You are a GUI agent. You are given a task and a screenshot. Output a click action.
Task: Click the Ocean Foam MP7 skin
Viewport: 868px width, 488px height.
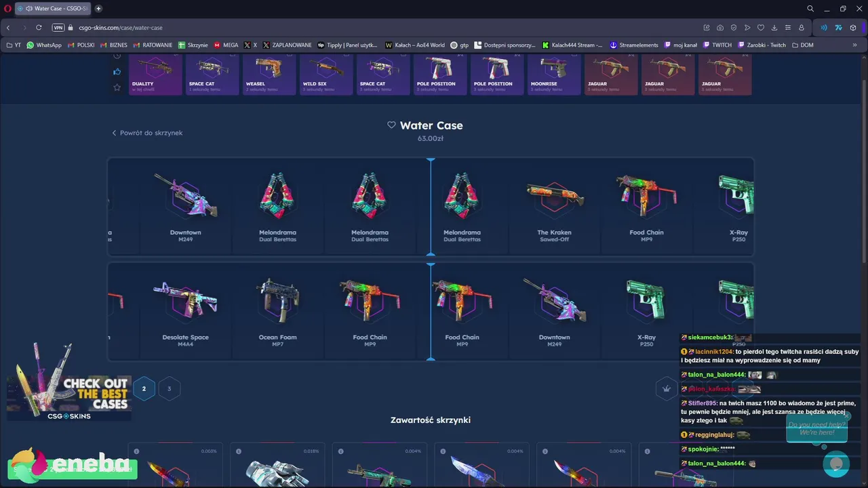pos(277,312)
